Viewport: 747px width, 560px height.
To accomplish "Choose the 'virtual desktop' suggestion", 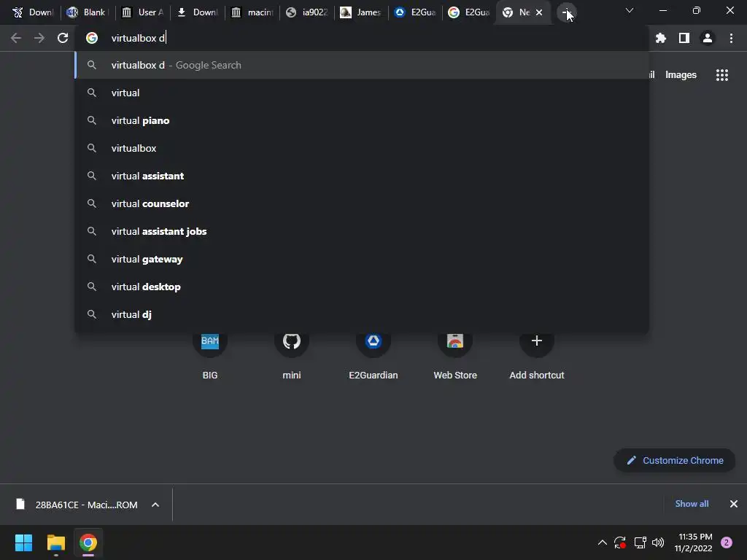I will [362, 287].
